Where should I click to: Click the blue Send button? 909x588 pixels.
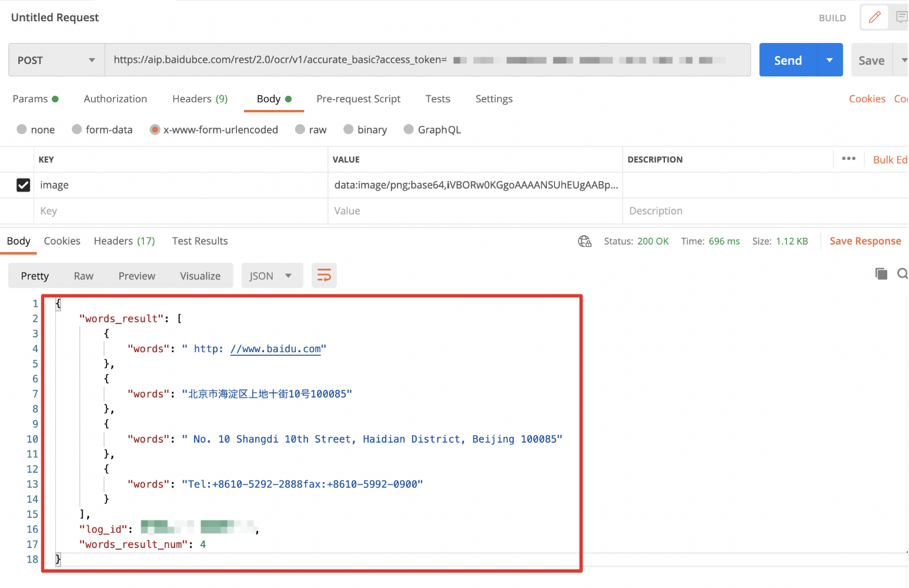788,60
